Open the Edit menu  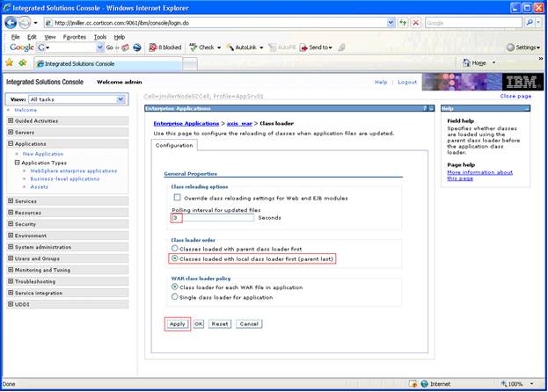point(32,37)
